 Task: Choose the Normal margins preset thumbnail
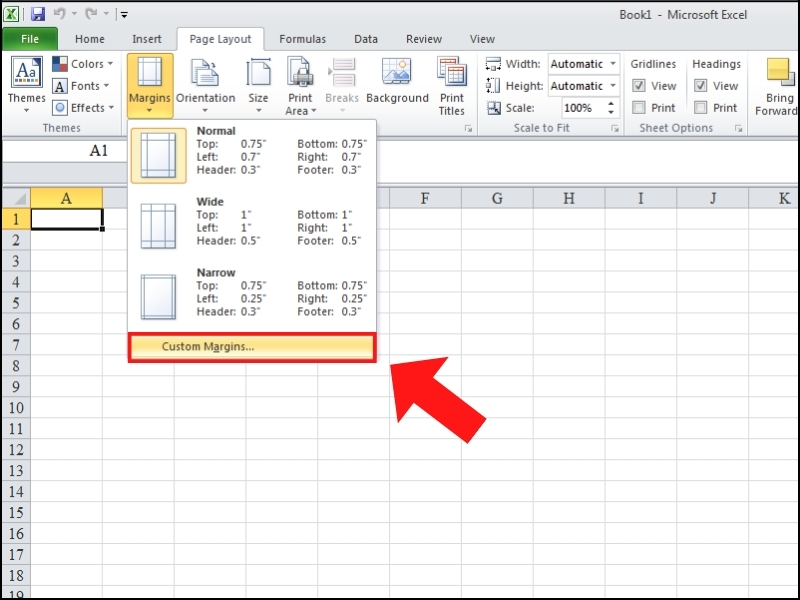point(159,155)
